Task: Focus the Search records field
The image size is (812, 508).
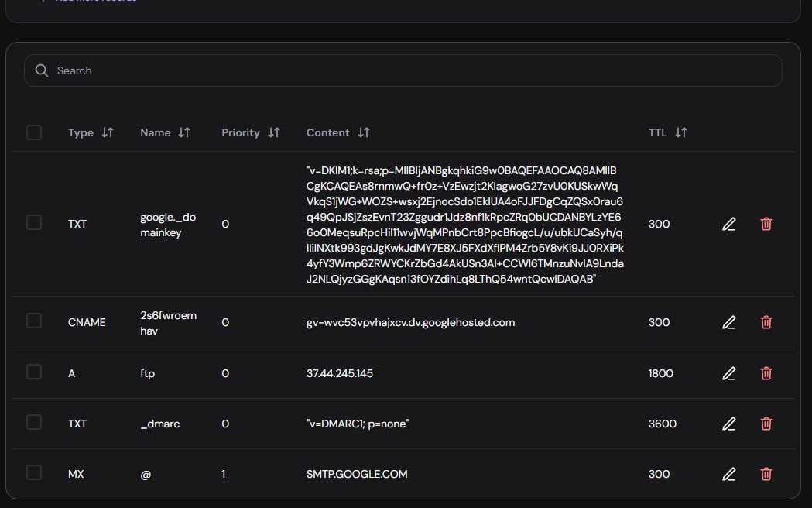Action: 403,70
